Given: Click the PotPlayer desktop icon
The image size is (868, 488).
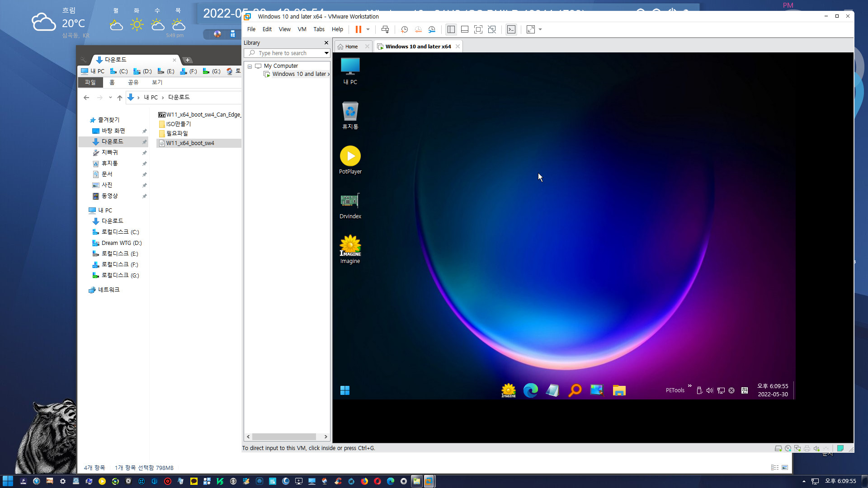Looking at the screenshot, I should point(350,160).
